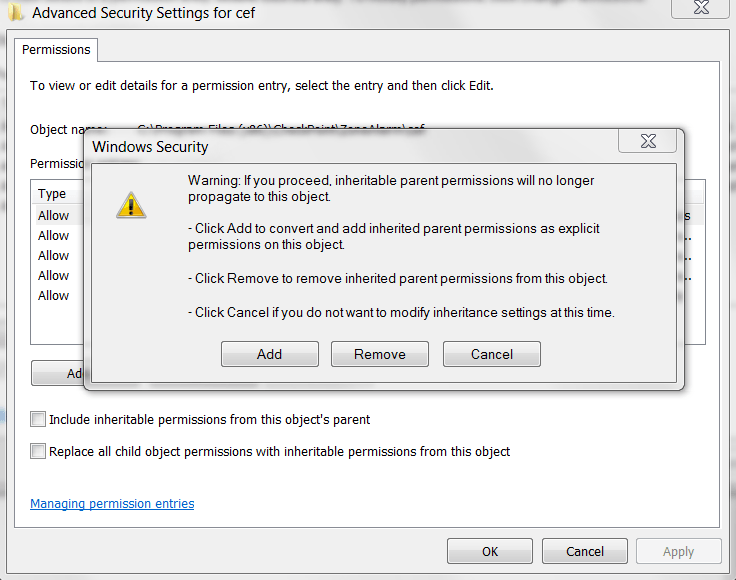Cancel the Windows Security warning
Viewport: 736px width, 580px height.
[x=491, y=354]
